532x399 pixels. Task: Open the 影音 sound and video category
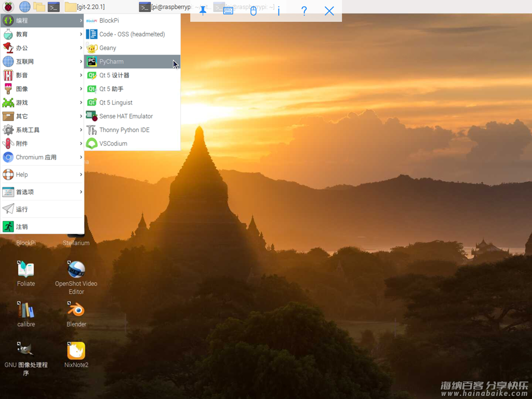click(42, 75)
